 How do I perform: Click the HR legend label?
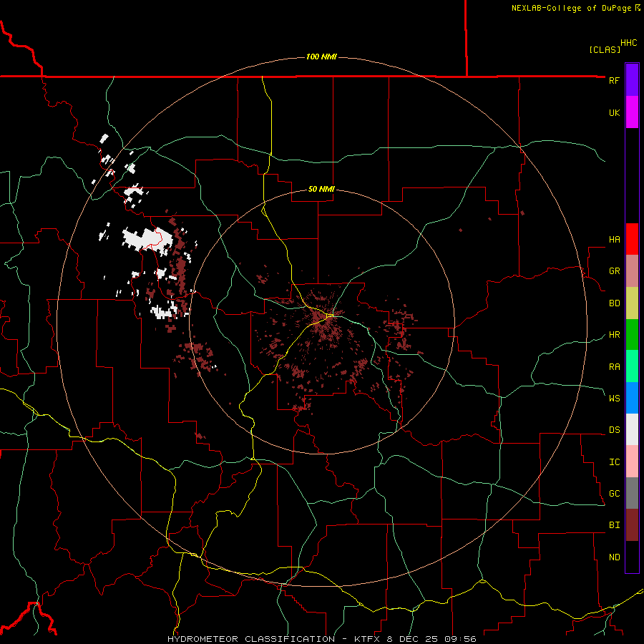(614, 335)
